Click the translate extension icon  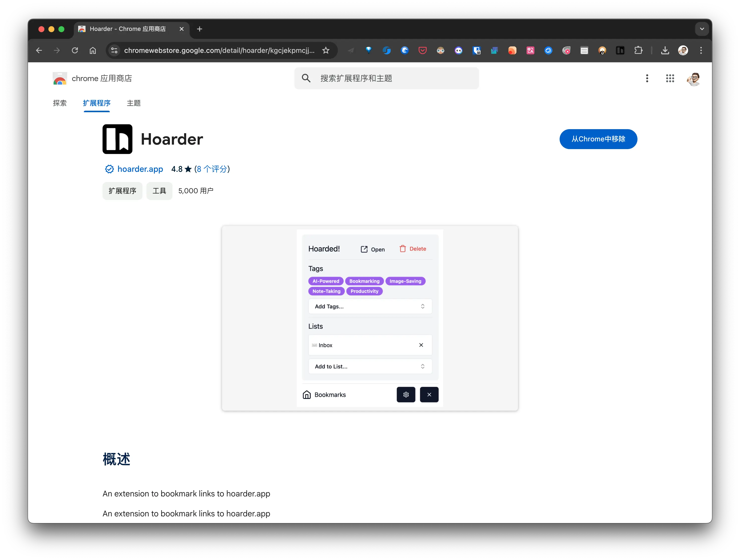(530, 50)
